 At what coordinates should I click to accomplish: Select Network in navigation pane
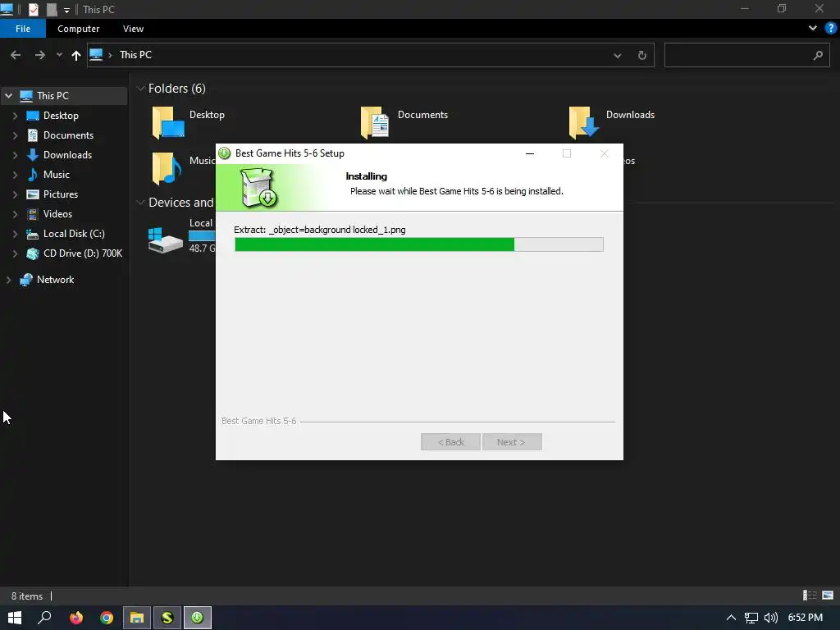[x=55, y=280]
